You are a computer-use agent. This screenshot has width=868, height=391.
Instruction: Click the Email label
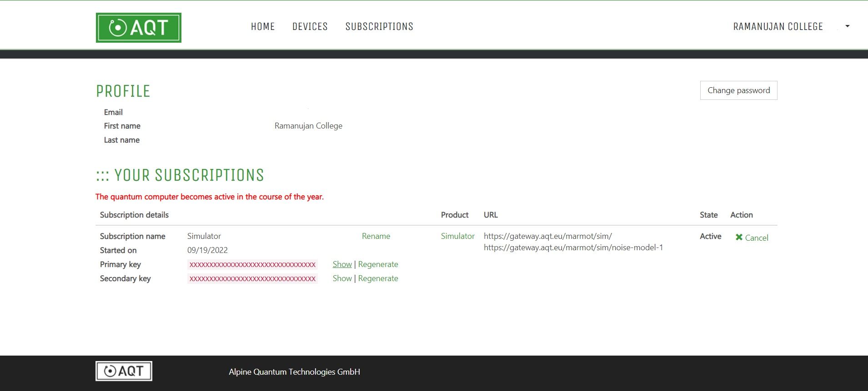point(113,112)
